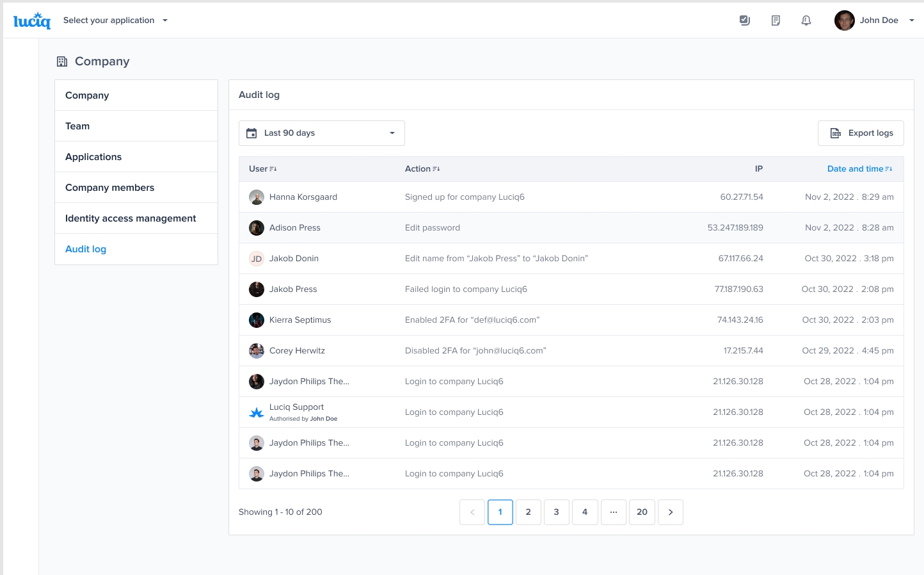This screenshot has width=924, height=575.
Task: Open the notes document icon in top bar
Action: tap(775, 20)
